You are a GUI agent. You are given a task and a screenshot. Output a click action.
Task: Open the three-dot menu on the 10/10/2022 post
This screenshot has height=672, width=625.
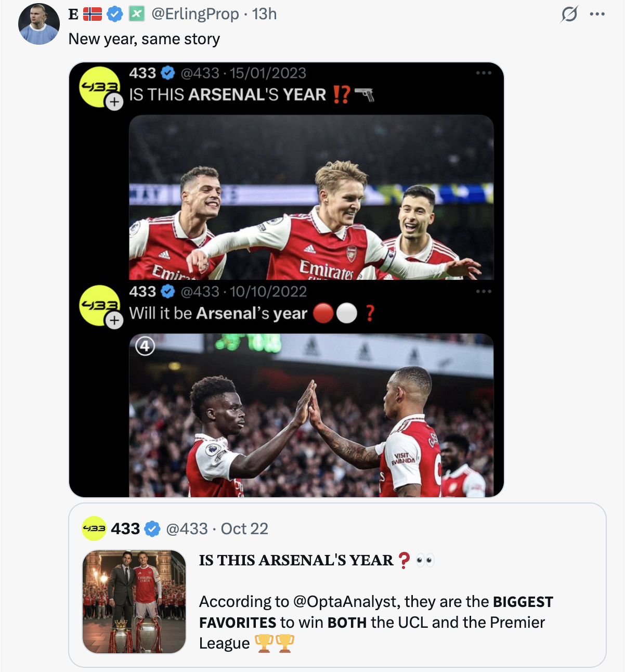coord(484,291)
